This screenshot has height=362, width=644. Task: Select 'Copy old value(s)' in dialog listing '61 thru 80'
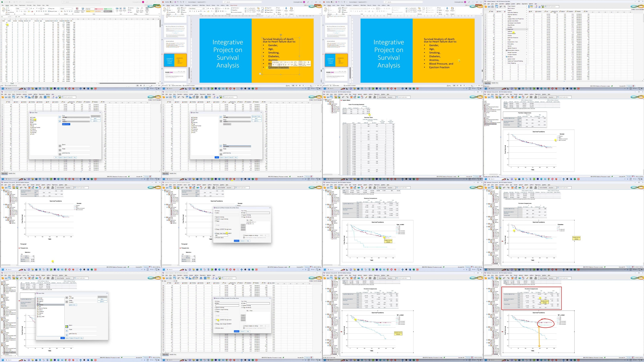tap(242, 217)
